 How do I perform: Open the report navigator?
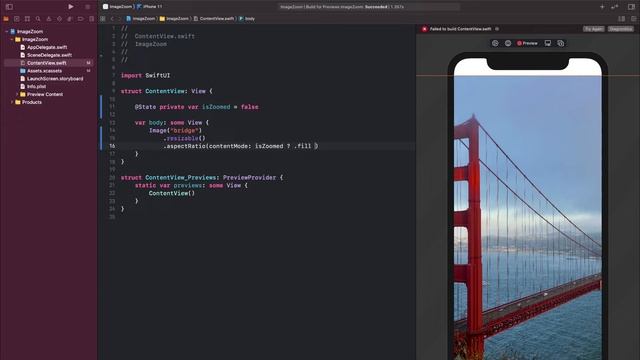click(91, 19)
